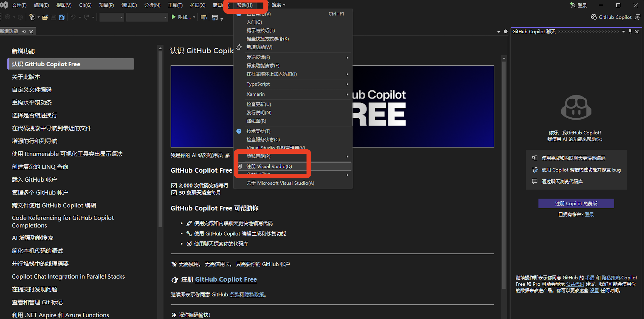The image size is (644, 319).
Task: Toggle the 50 条聊天消息每月 checkbox
Action: pyautogui.click(x=174, y=193)
